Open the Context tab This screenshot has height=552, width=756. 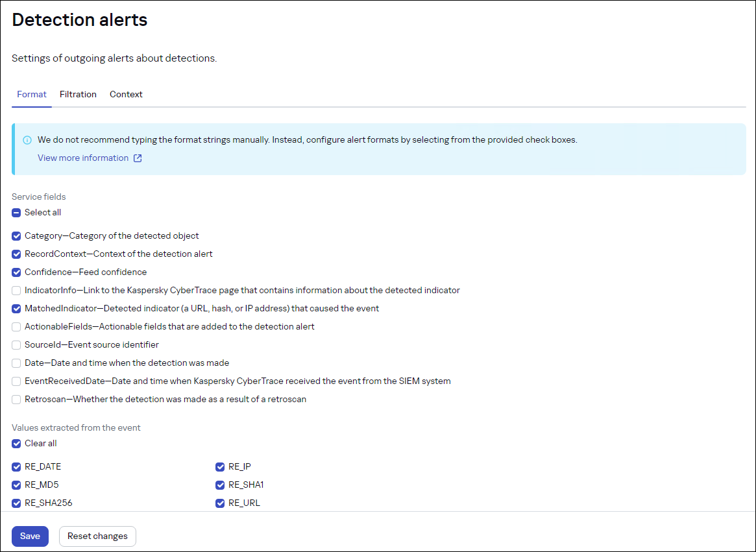click(126, 94)
